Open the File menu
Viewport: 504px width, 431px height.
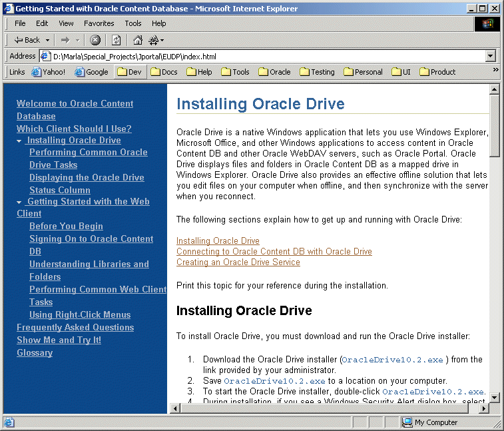point(20,23)
